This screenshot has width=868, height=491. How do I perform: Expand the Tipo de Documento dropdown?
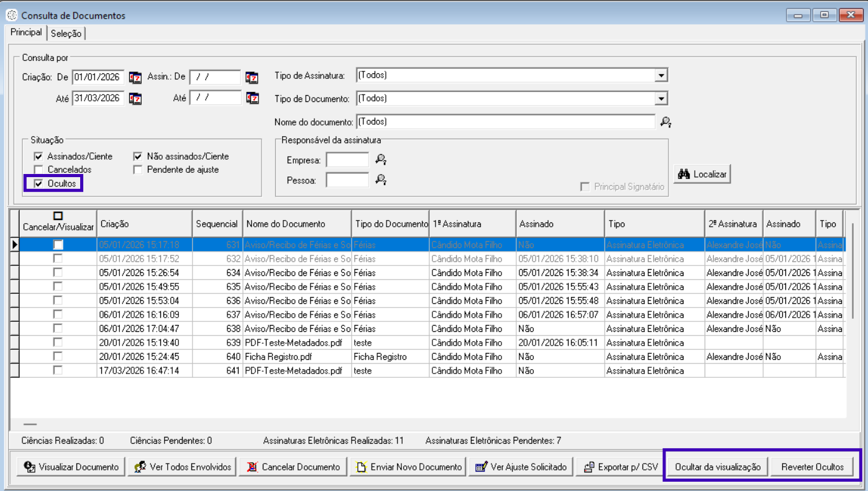[660, 99]
